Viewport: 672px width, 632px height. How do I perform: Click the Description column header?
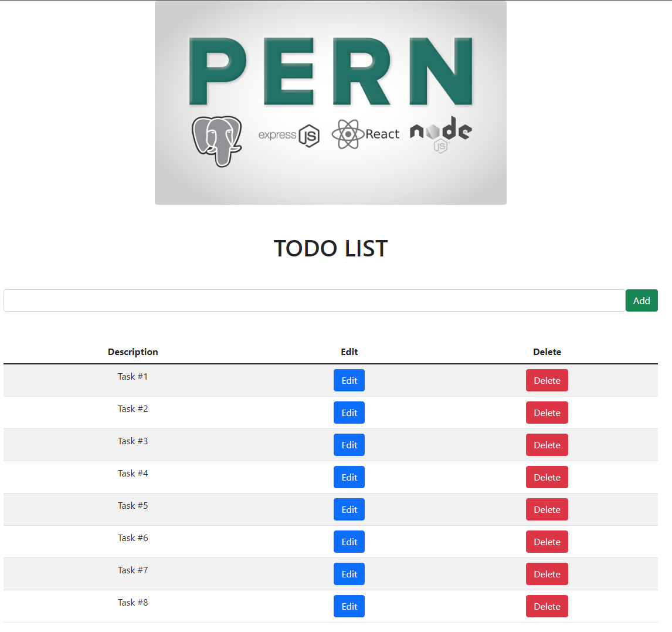(133, 352)
